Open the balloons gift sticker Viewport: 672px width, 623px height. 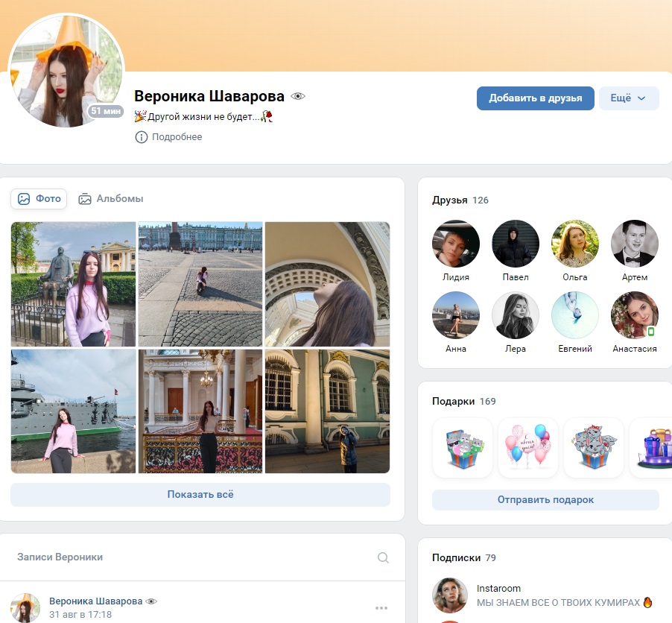click(x=528, y=448)
